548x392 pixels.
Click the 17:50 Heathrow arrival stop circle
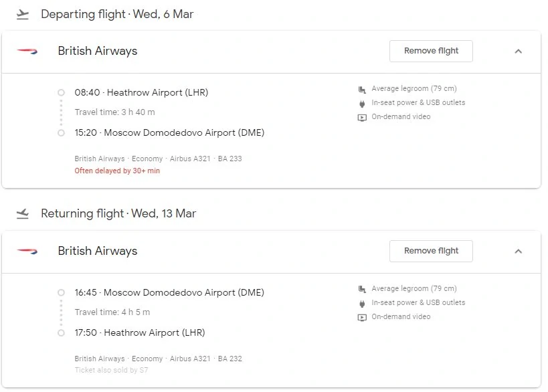(x=61, y=332)
